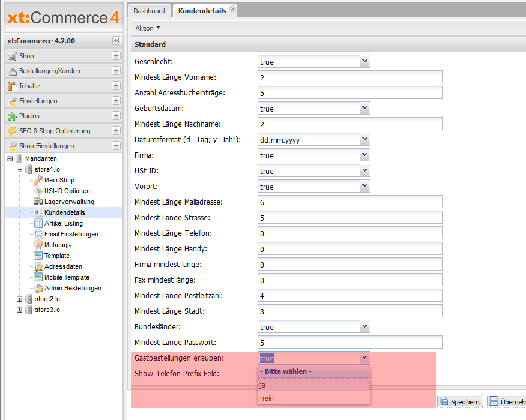Click the Template picture icon
Image resolution: width=526 pixels, height=420 pixels.
[38, 256]
